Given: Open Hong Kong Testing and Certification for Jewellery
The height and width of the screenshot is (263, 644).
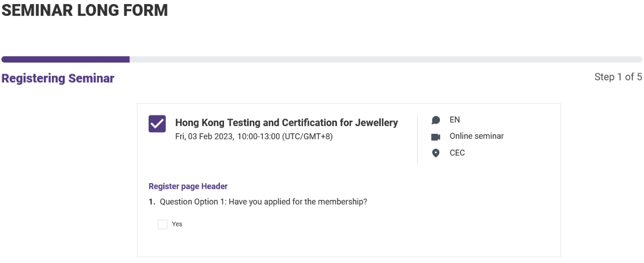Looking at the screenshot, I should point(287,123).
